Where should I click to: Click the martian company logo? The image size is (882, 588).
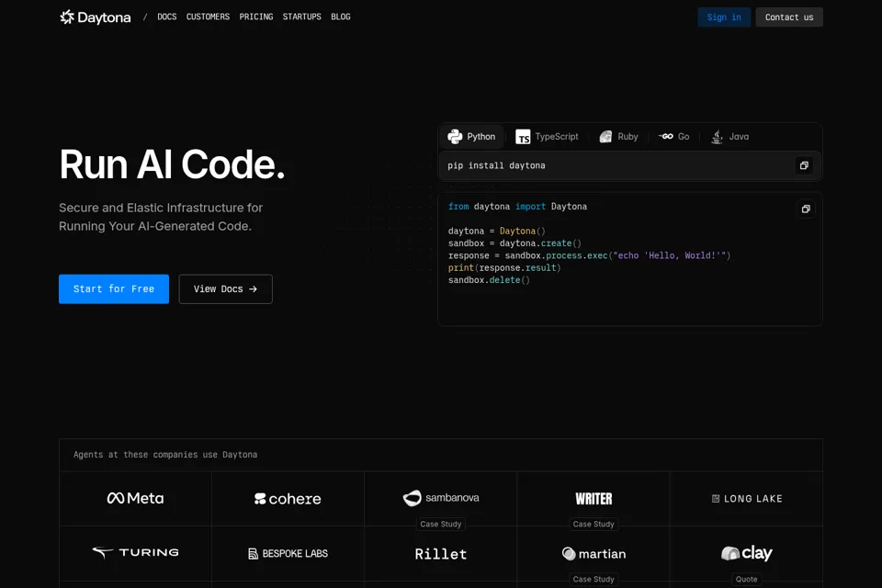pyautogui.click(x=594, y=554)
